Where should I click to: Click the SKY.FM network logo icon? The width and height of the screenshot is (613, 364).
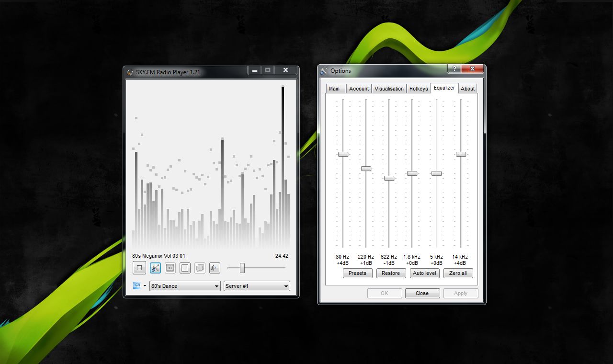pos(137,286)
